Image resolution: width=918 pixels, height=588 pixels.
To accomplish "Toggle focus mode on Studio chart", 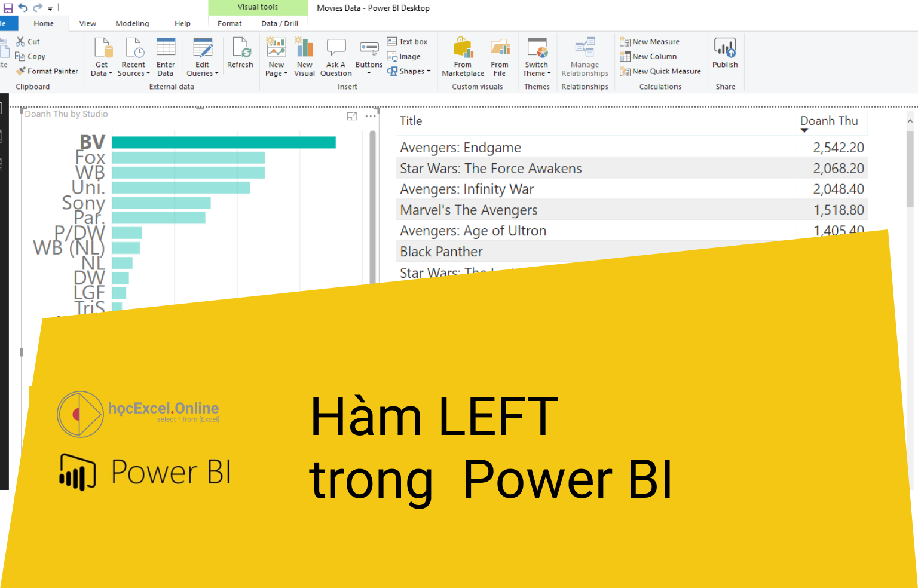I will coord(352,116).
